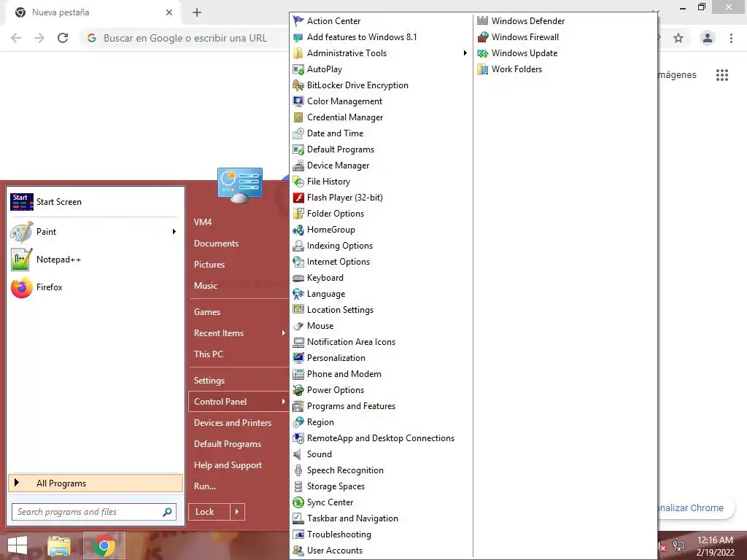The image size is (747, 560).
Task: Click the AutoPlay icon
Action: (x=298, y=69)
